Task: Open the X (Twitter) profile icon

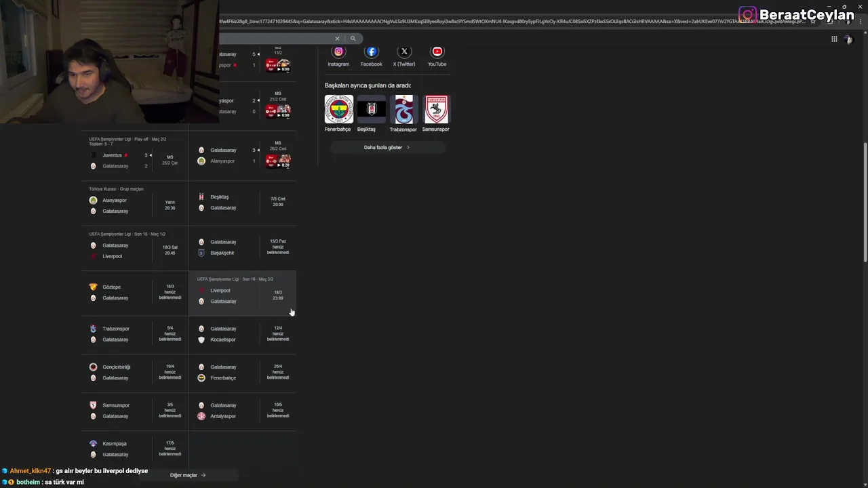Action: [404, 52]
